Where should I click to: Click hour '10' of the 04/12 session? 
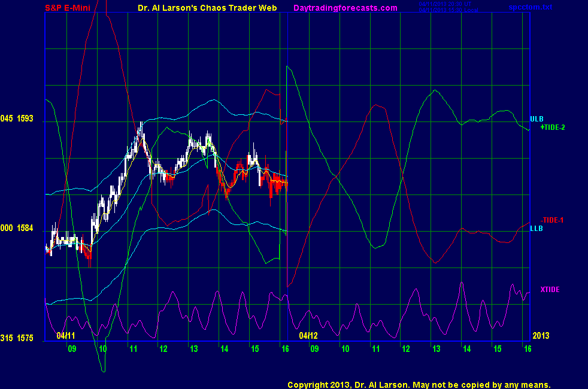[345, 349]
